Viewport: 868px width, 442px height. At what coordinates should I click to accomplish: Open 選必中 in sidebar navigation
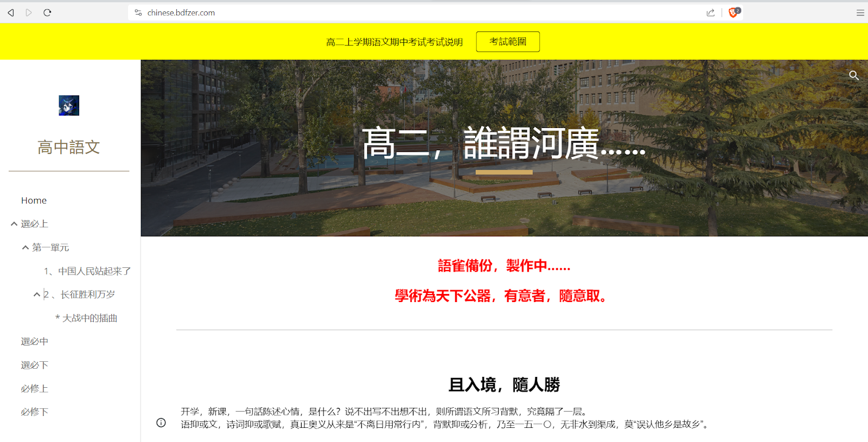[x=35, y=342]
